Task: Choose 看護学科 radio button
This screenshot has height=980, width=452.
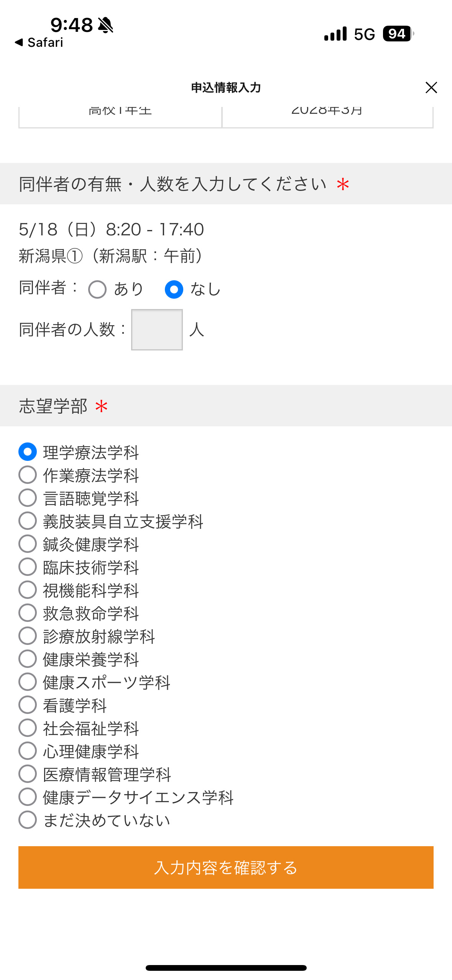Action: click(28, 705)
